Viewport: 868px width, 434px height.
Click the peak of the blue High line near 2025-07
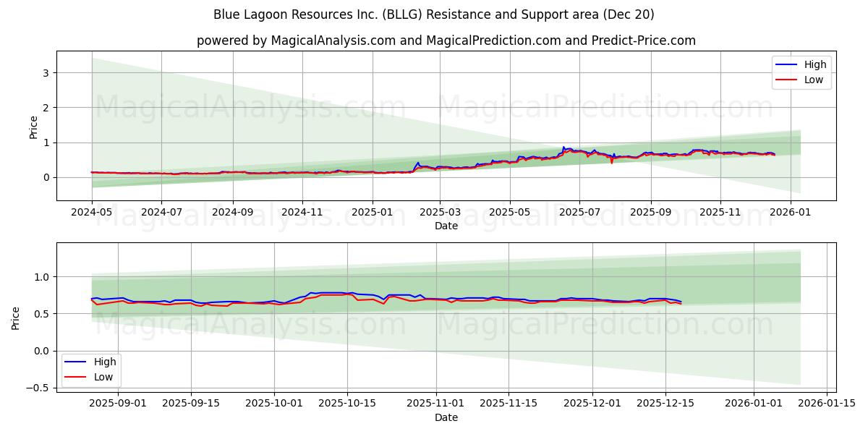[564, 147]
